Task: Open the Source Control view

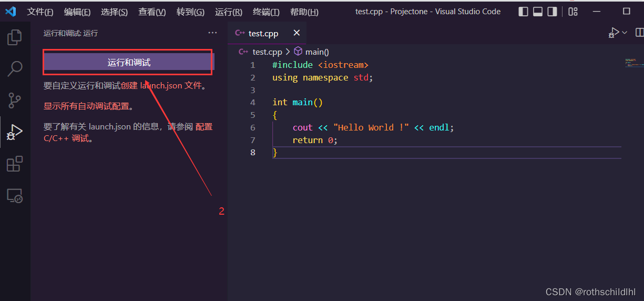Action: pyautogui.click(x=15, y=100)
